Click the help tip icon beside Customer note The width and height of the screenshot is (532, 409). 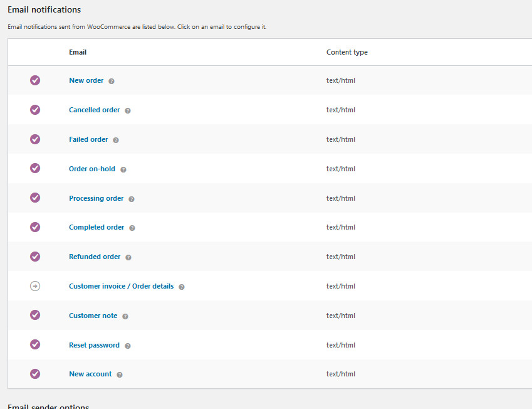[125, 317]
